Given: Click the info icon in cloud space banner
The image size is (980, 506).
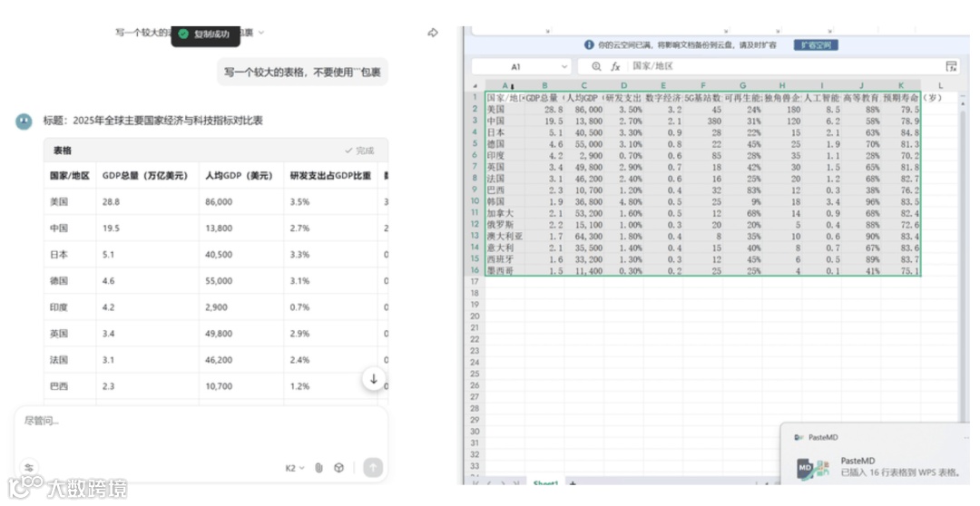Looking at the screenshot, I should click(x=589, y=45).
